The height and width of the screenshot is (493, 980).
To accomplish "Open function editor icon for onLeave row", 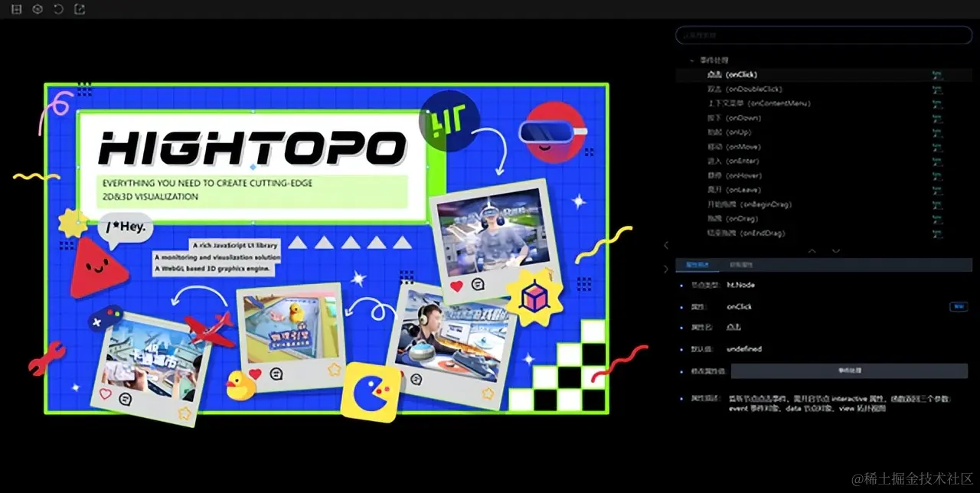I will tap(936, 190).
